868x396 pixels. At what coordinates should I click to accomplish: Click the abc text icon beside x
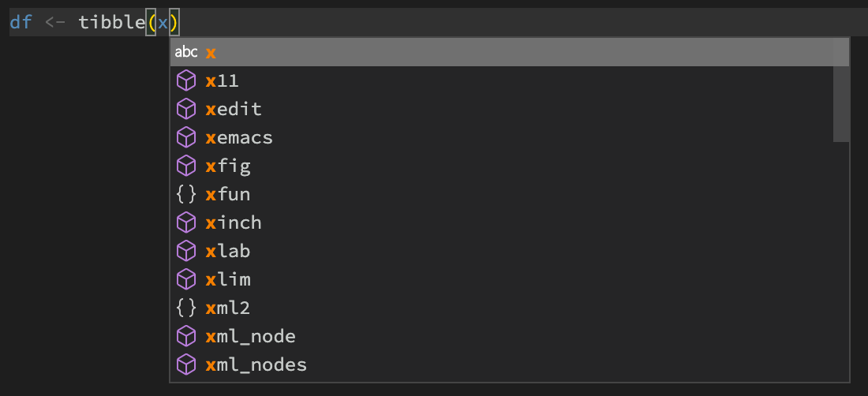pos(186,52)
